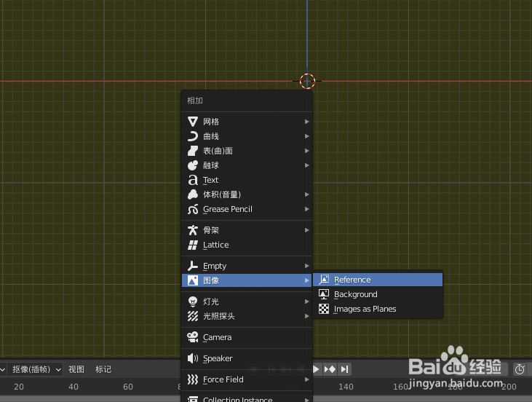Choose Reference from image submenu

(x=378, y=280)
